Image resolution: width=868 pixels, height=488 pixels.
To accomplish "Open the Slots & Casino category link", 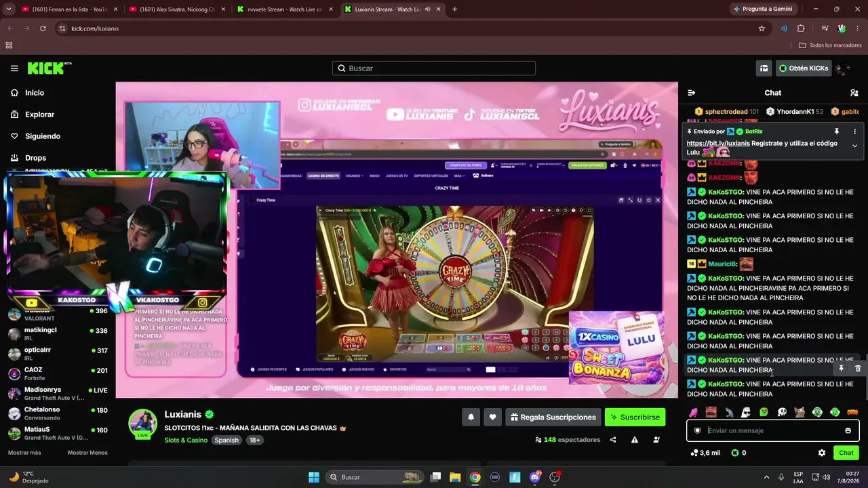I will click(186, 441).
